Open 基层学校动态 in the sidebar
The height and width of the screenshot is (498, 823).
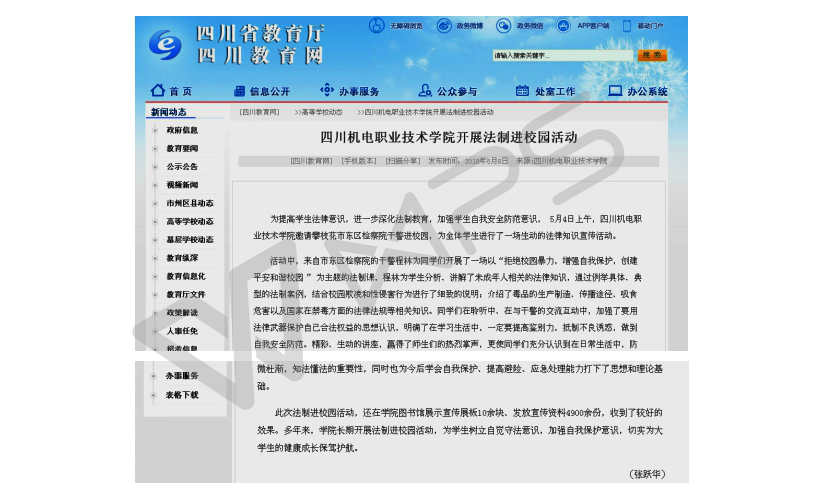[190, 239]
